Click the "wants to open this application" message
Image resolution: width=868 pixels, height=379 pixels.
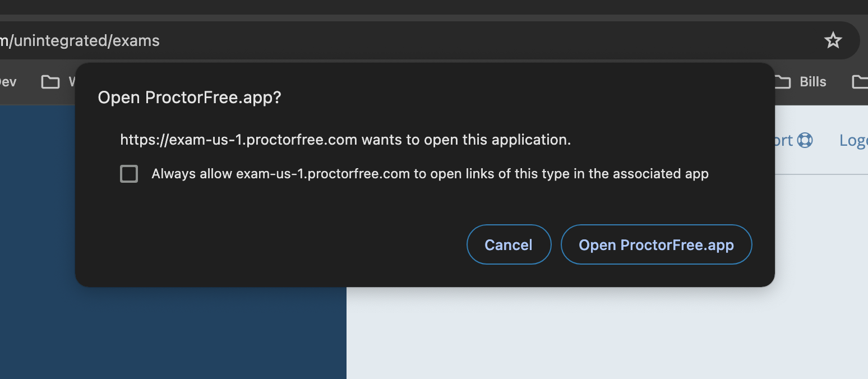coord(345,140)
